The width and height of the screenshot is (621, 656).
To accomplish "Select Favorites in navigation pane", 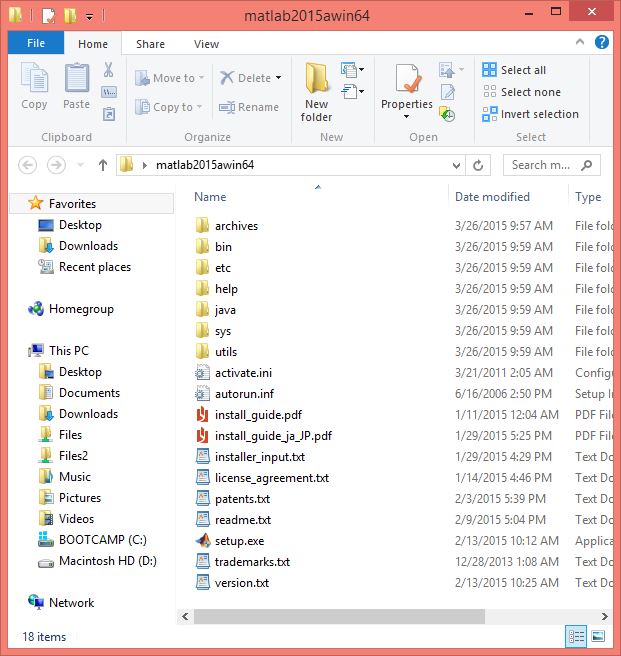I will [92, 203].
